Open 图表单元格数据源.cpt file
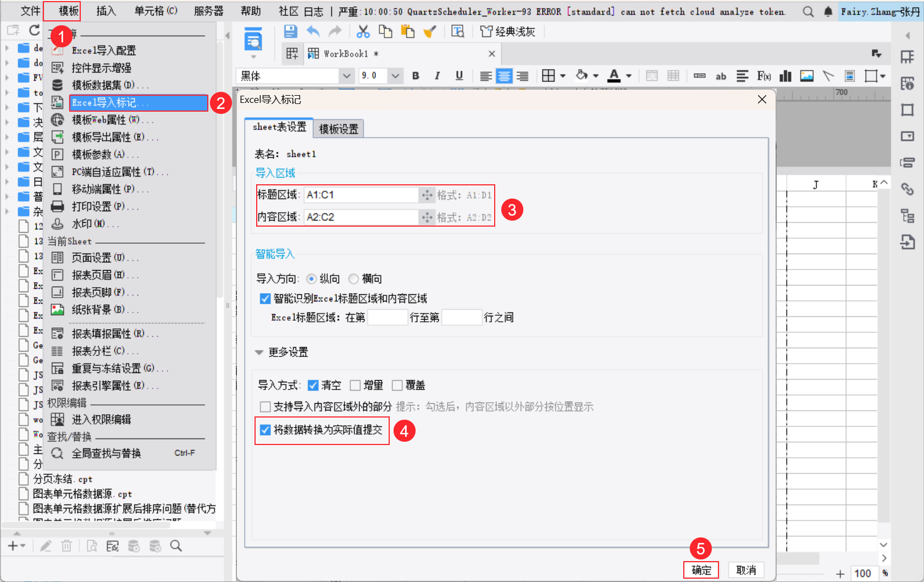 tap(82, 494)
